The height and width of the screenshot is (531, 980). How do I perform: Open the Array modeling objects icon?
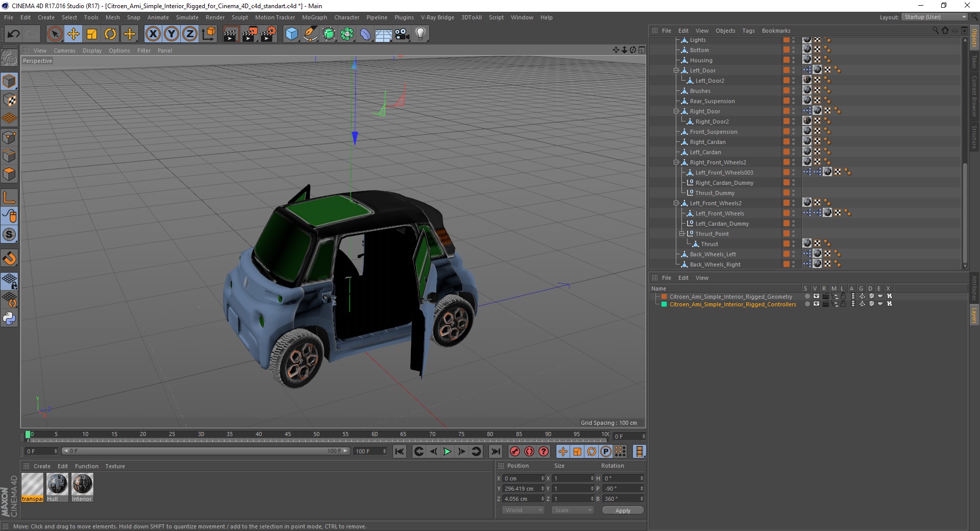click(x=347, y=34)
